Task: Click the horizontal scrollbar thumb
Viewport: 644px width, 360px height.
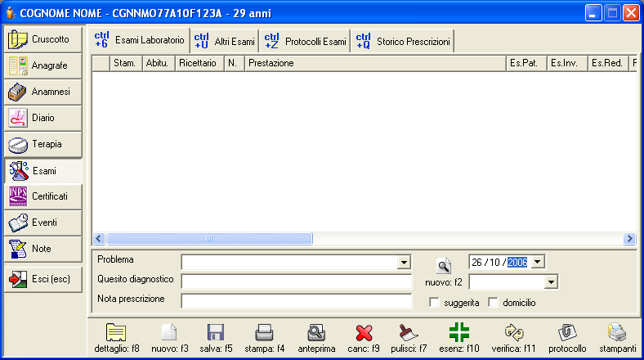Action: click(209, 239)
